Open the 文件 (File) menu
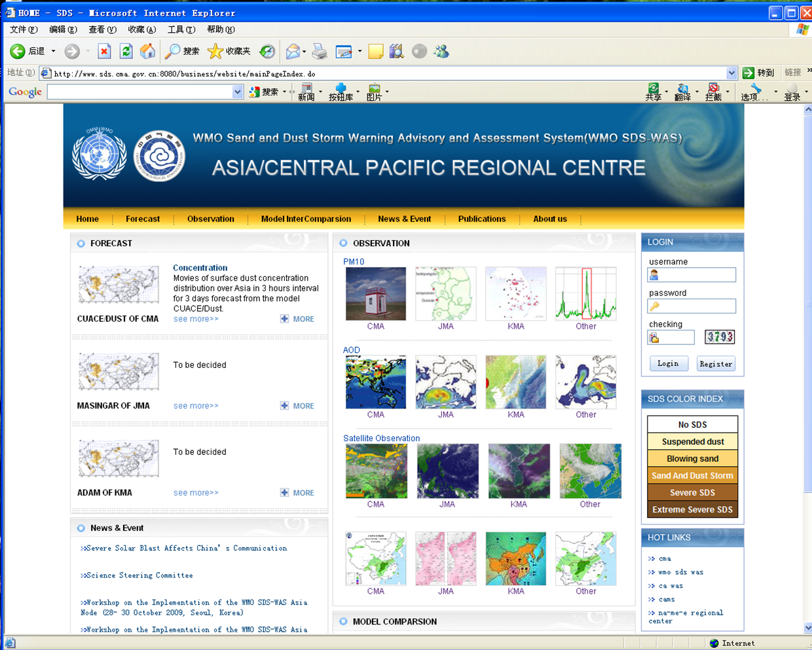Image resolution: width=812 pixels, height=650 pixels. pyautogui.click(x=24, y=29)
